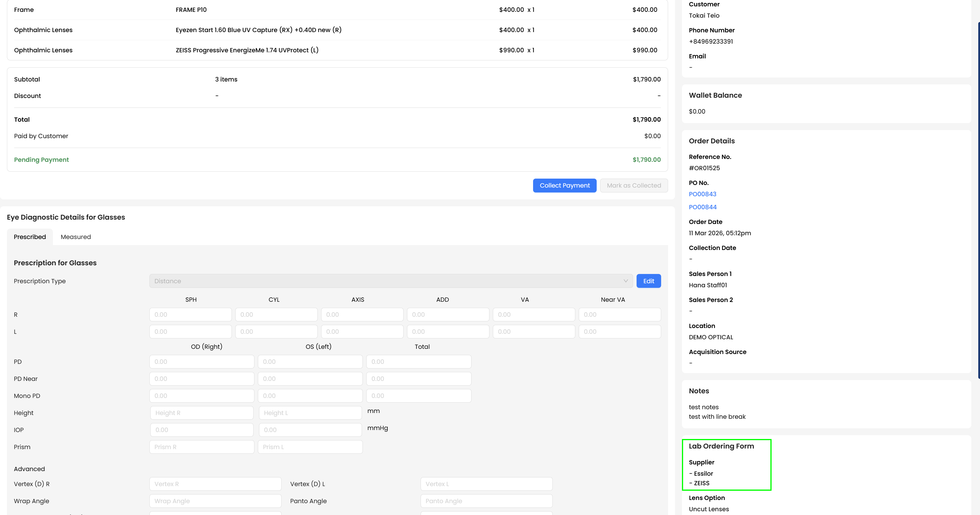Image resolution: width=980 pixels, height=515 pixels.
Task: Open PO00844 purchase order link
Action: (x=702, y=207)
